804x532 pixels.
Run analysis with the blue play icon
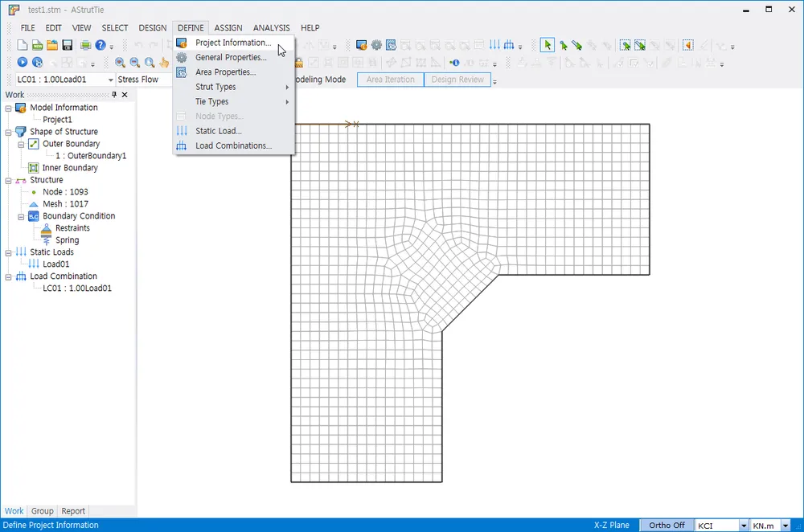point(22,62)
